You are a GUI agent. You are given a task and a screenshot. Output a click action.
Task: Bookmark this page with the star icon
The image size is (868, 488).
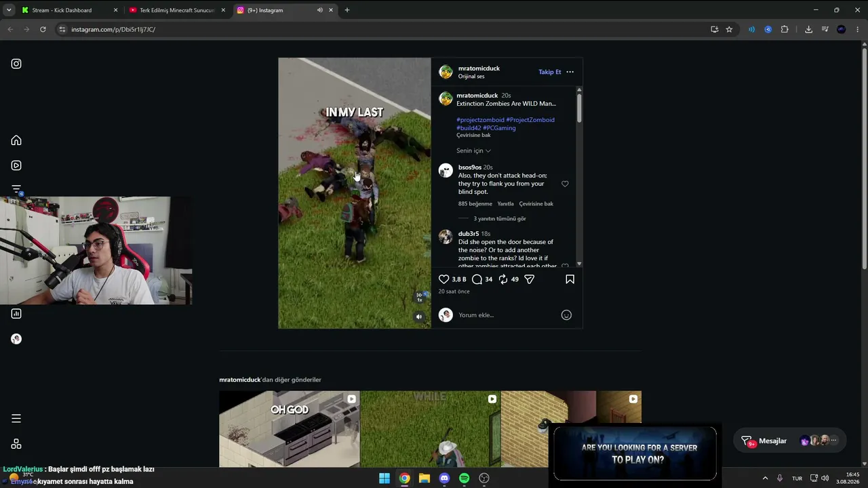point(729,29)
